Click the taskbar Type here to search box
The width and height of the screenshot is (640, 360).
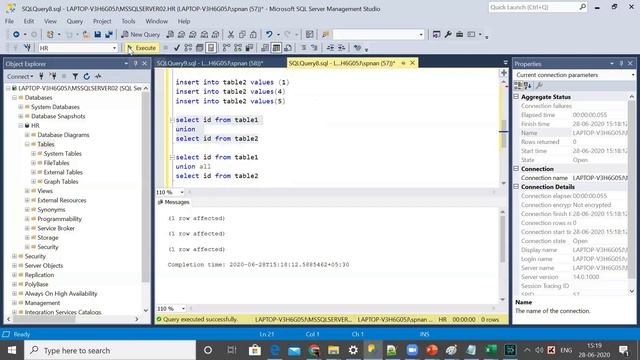click(110, 350)
